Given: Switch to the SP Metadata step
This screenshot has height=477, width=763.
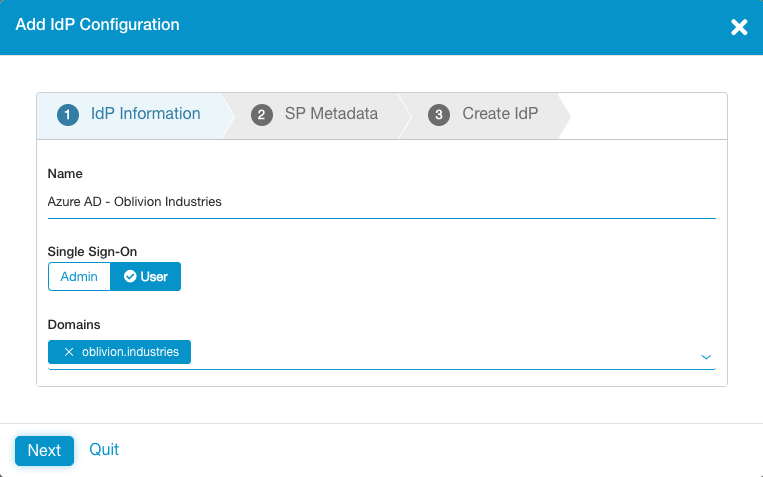Looking at the screenshot, I should coord(331,114).
